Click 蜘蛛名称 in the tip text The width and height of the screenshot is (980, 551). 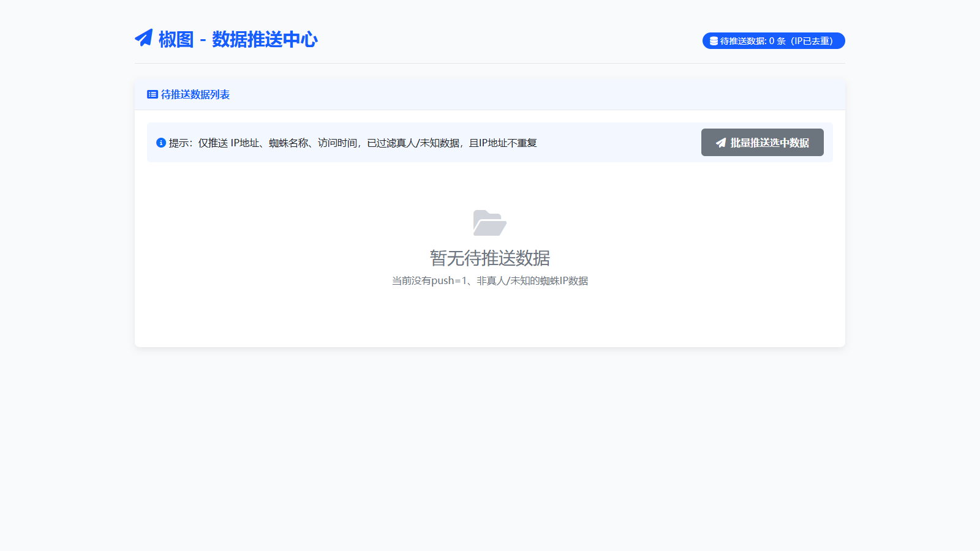(x=288, y=143)
